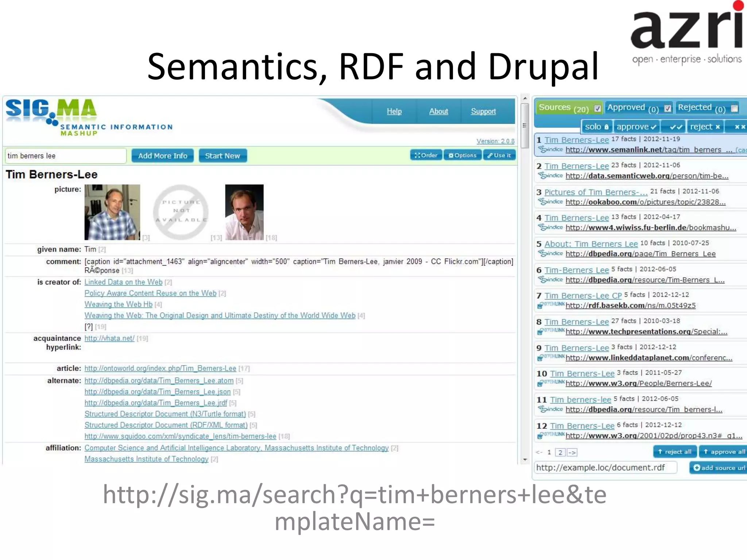Click the Sindice icon for source 1

pos(550,149)
